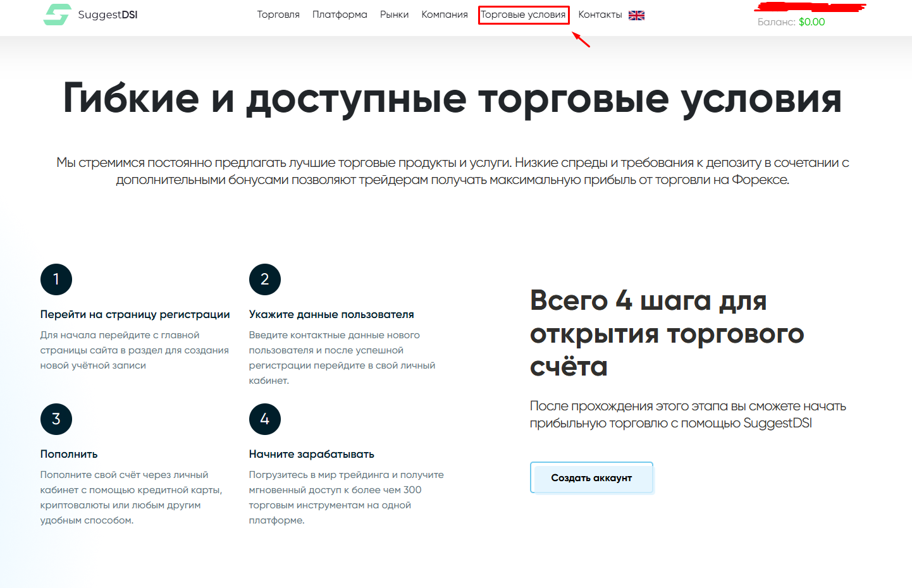The image size is (912, 588).
Task: Click the 'Пополнить' step heading
Action: (x=69, y=454)
